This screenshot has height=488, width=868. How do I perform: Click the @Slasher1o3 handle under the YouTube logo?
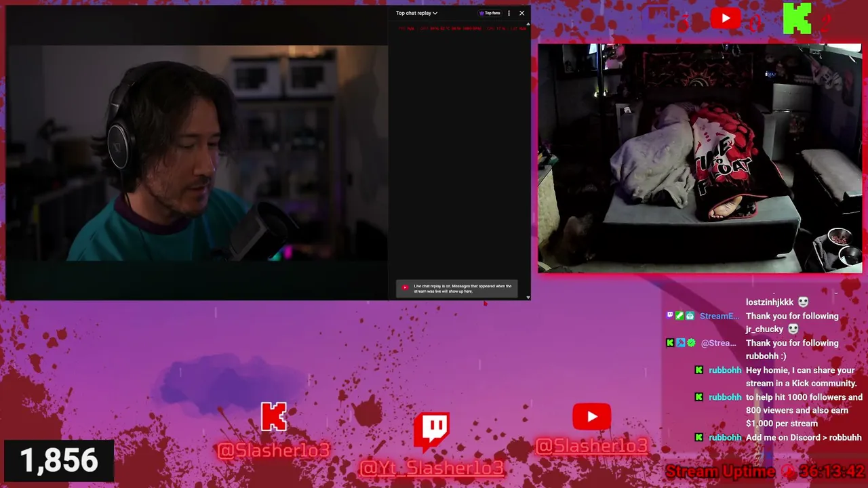tap(591, 446)
